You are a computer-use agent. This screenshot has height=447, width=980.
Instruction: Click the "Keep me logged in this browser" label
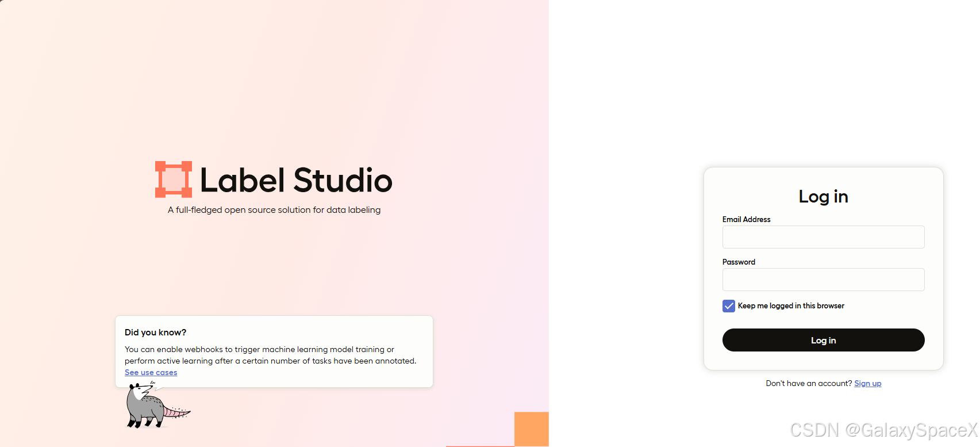pyautogui.click(x=791, y=306)
